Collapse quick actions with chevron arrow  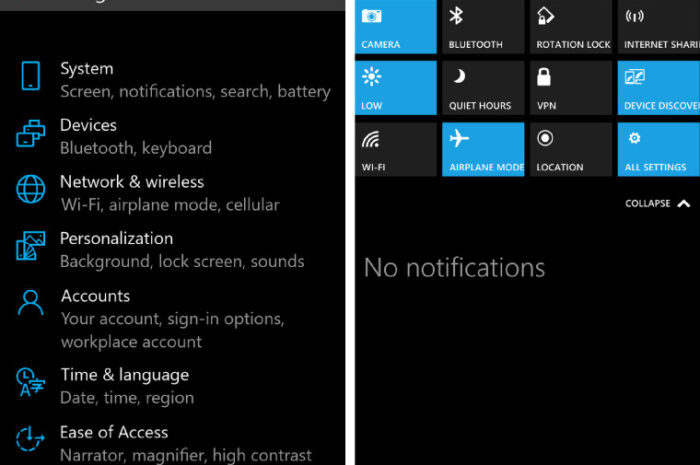(x=683, y=203)
